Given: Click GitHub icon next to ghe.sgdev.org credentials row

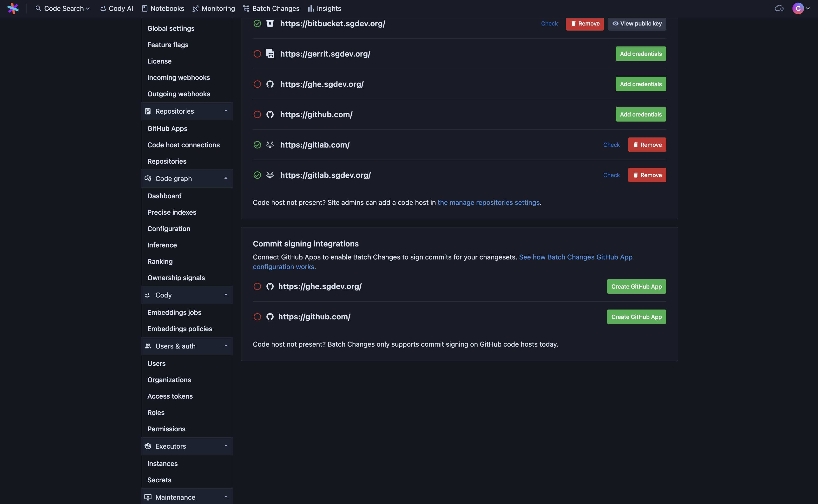Looking at the screenshot, I should click(x=270, y=84).
